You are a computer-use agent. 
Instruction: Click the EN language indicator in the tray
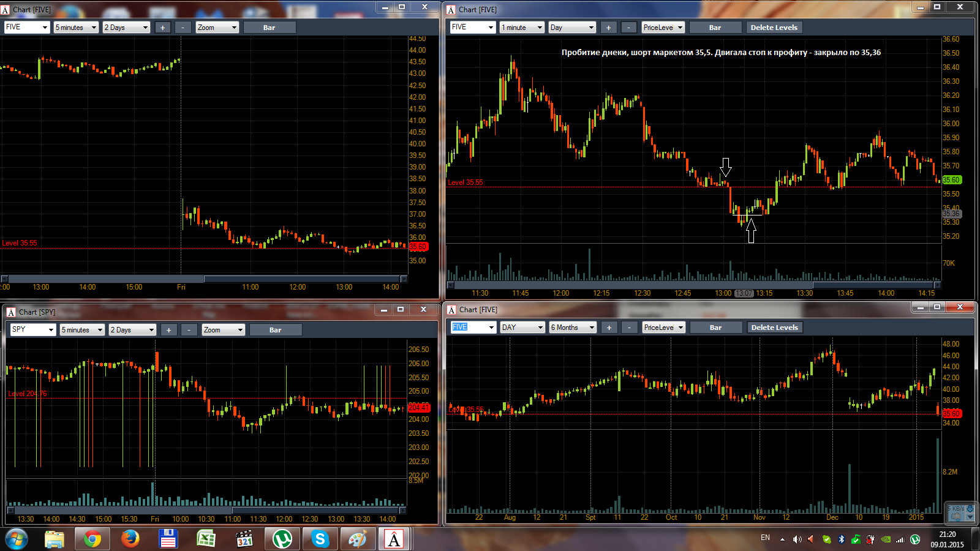click(765, 538)
